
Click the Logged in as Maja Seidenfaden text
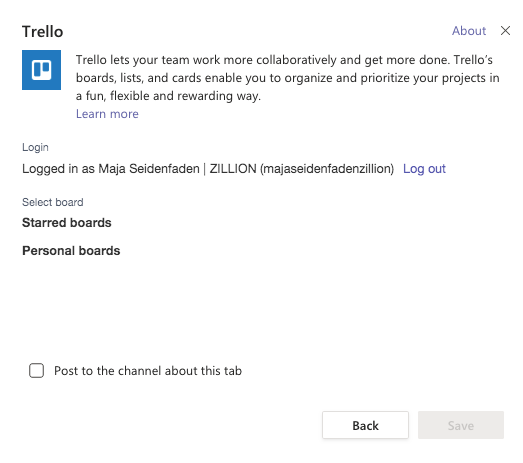[208, 169]
